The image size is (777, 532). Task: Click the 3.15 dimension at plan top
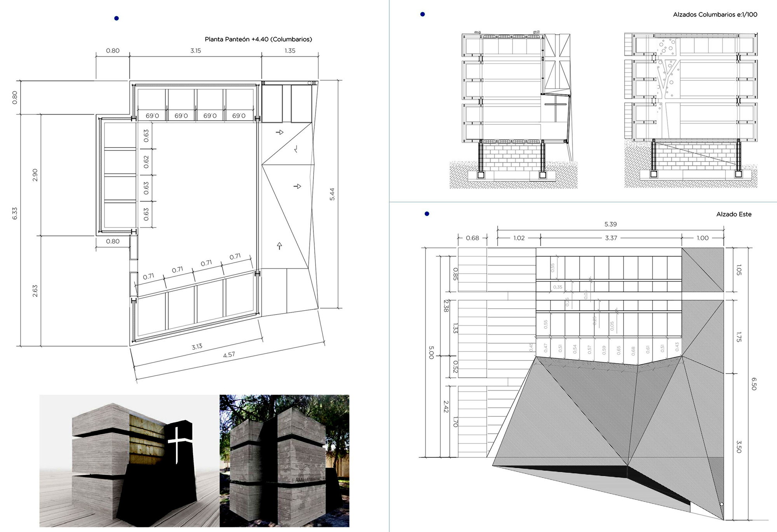[195, 51]
